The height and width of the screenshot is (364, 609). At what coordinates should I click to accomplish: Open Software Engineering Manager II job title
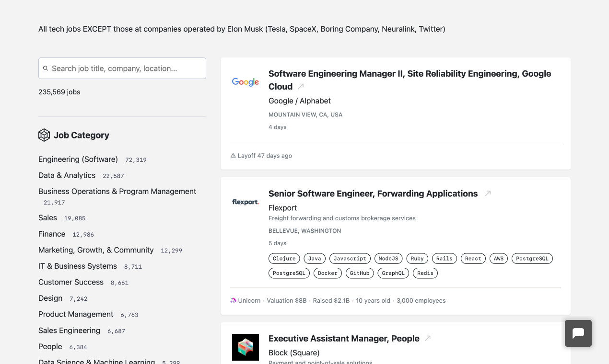[410, 80]
